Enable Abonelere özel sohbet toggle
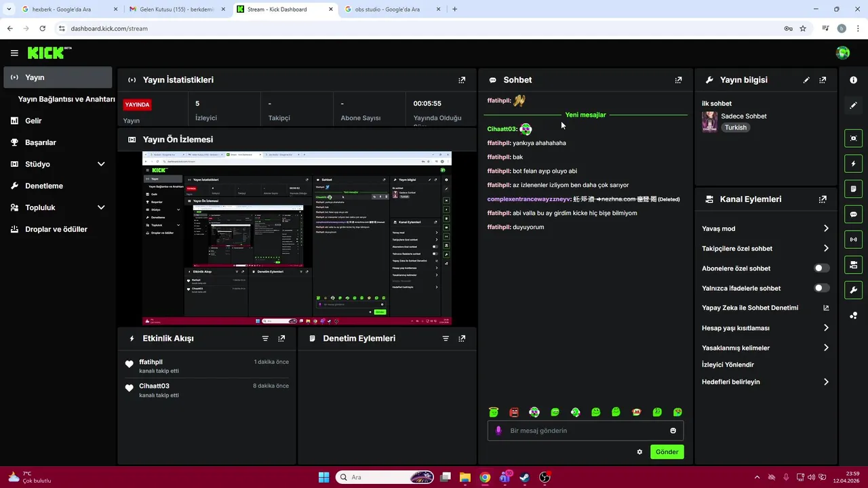Image resolution: width=868 pixels, height=488 pixels. coord(821,268)
